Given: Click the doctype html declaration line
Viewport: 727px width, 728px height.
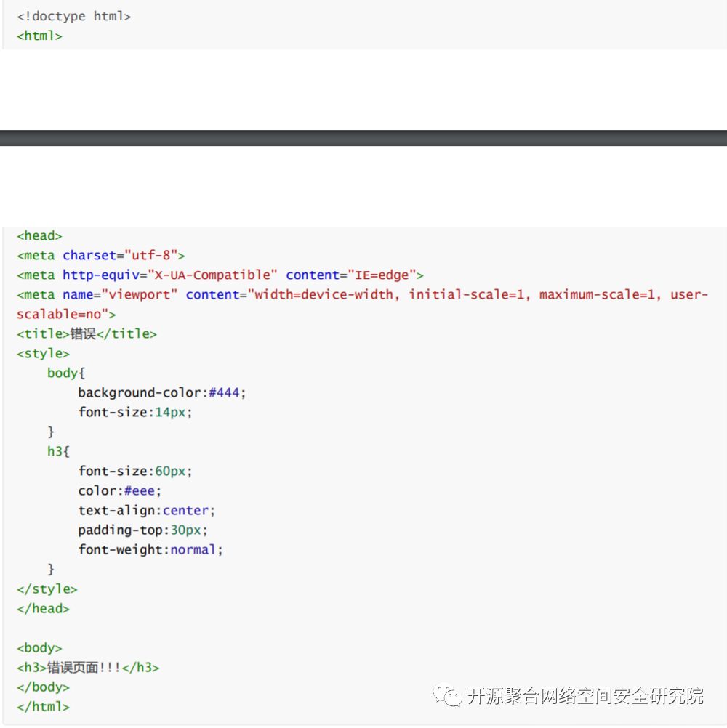Looking at the screenshot, I should pyautogui.click(x=74, y=16).
